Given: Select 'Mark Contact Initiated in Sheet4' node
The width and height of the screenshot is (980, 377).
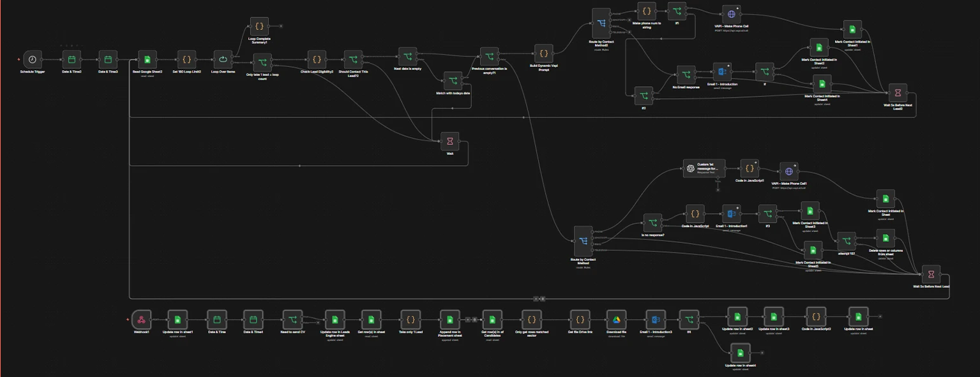Looking at the screenshot, I should click(822, 84).
